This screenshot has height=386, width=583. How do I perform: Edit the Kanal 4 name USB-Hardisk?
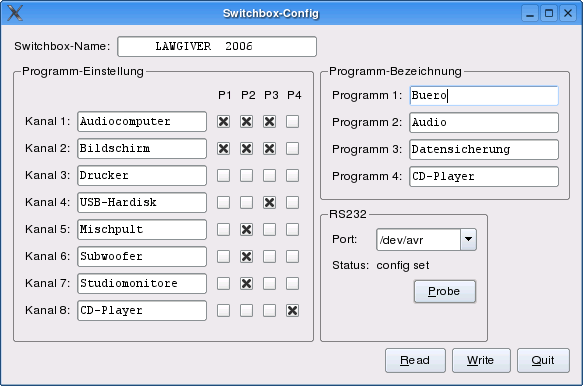click(x=142, y=203)
